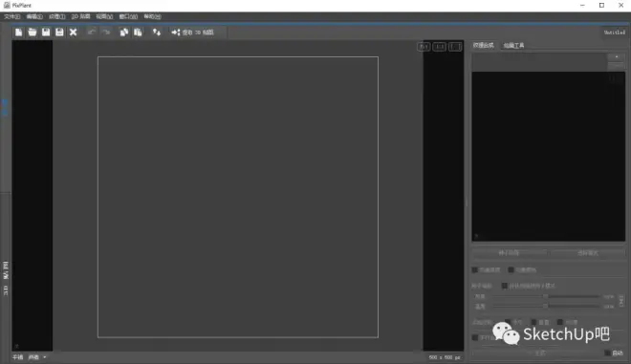Open the 3D 贴图 menu
The height and width of the screenshot is (364, 631).
coord(80,16)
